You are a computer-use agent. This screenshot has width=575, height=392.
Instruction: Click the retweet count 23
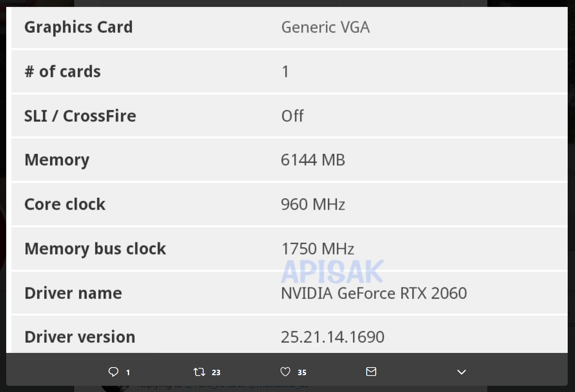pyautogui.click(x=216, y=373)
